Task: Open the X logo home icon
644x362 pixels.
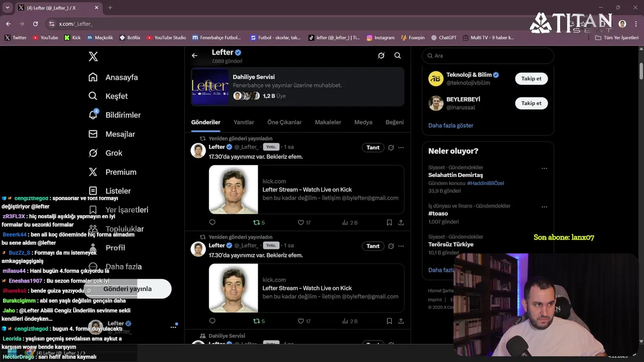Action: point(93,56)
